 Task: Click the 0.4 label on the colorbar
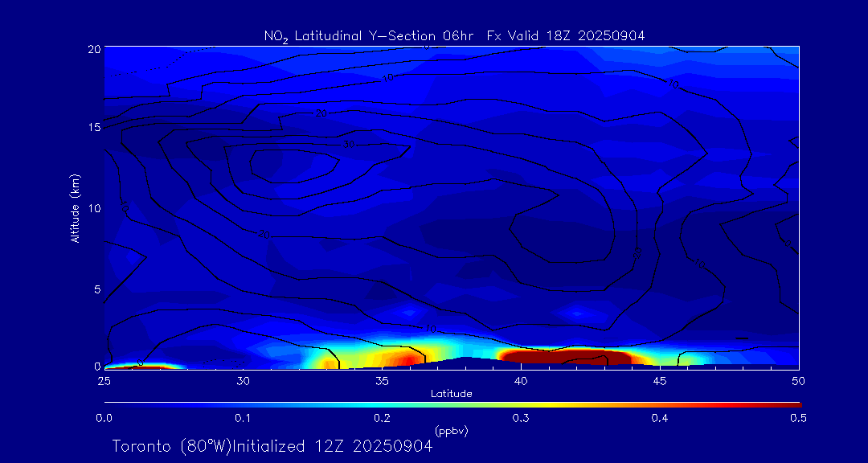click(x=659, y=418)
